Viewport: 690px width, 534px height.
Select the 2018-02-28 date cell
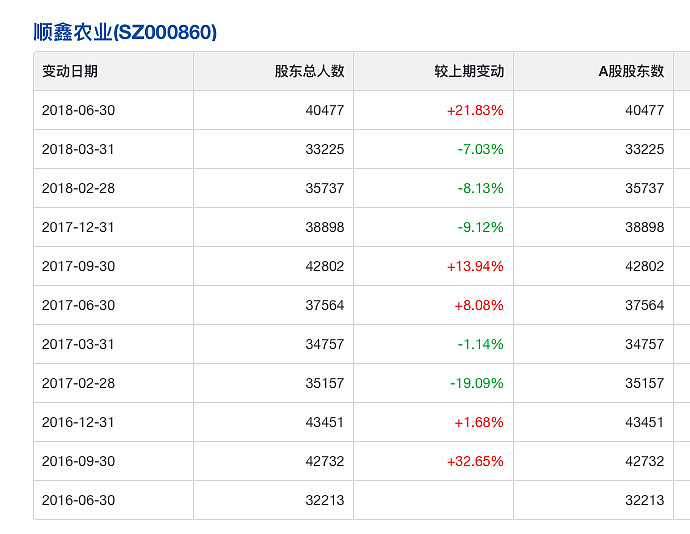[x=78, y=188]
